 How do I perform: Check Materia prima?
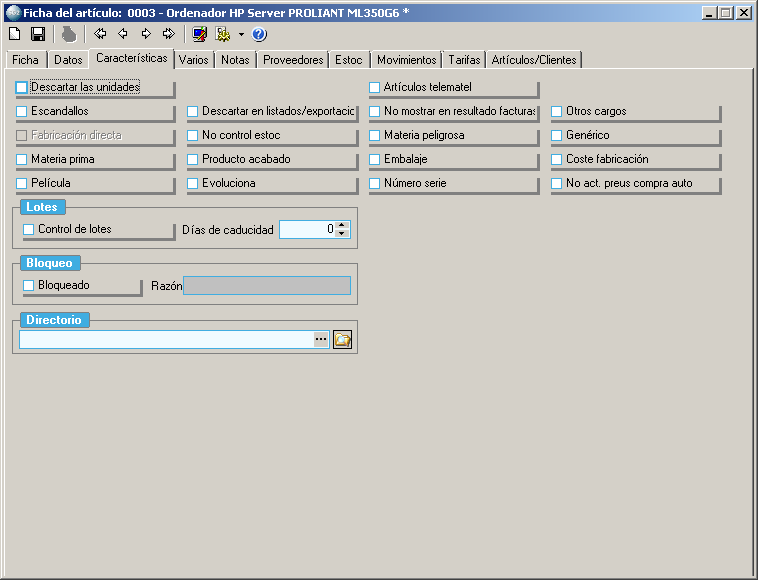click(x=21, y=160)
